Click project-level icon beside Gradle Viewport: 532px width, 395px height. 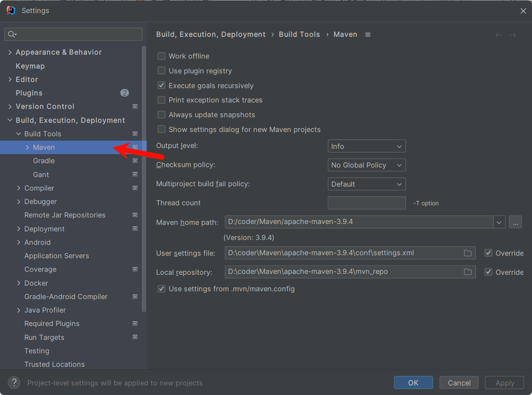pyautogui.click(x=135, y=161)
